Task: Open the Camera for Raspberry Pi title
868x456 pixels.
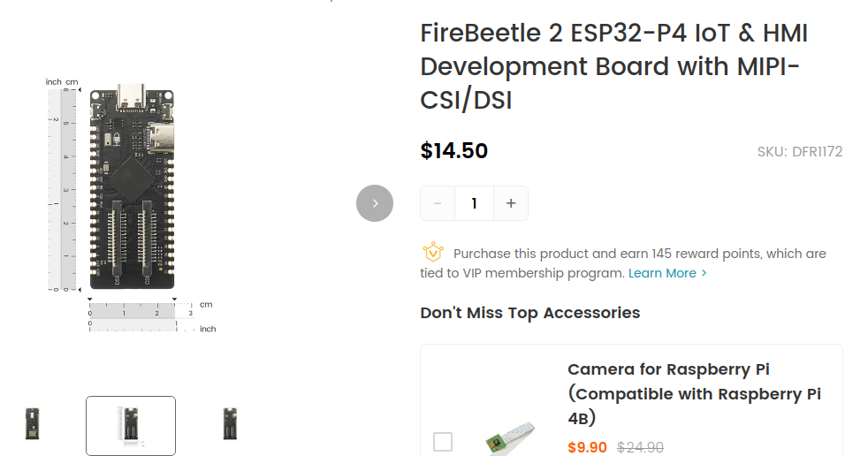Action: [x=694, y=393]
